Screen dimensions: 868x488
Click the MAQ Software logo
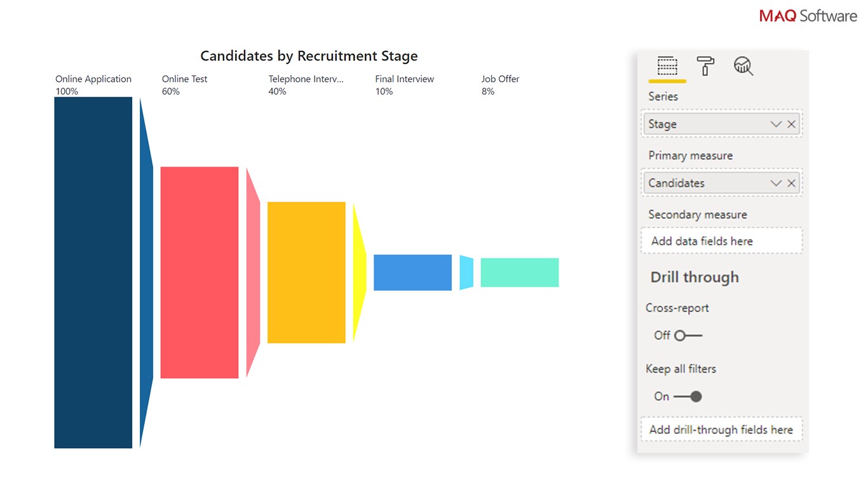808,16
